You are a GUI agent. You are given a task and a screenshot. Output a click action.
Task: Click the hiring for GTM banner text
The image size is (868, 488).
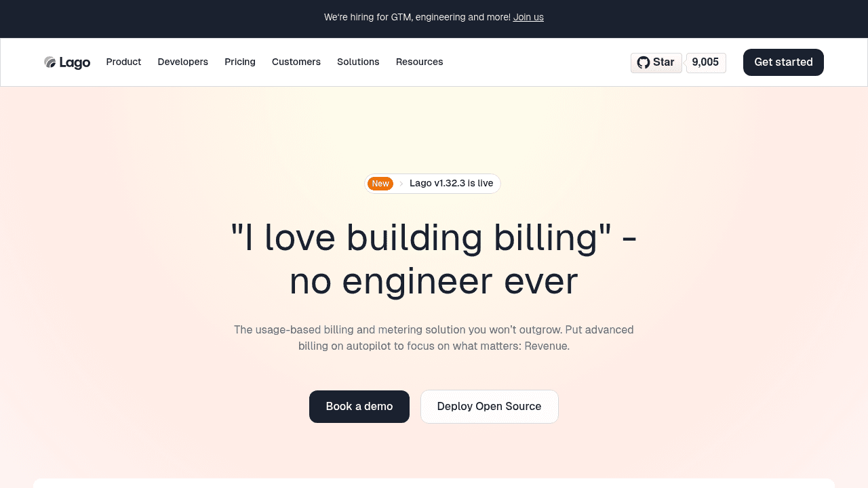[417, 17]
